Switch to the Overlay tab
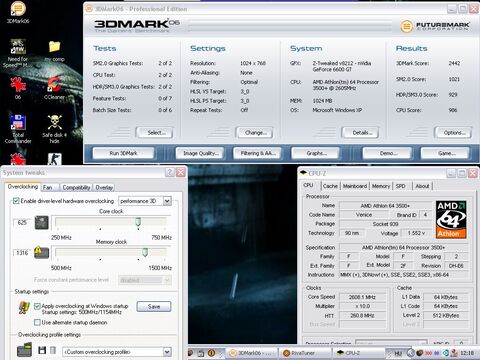Image resolution: width=480 pixels, height=360 pixels. pyautogui.click(x=104, y=187)
